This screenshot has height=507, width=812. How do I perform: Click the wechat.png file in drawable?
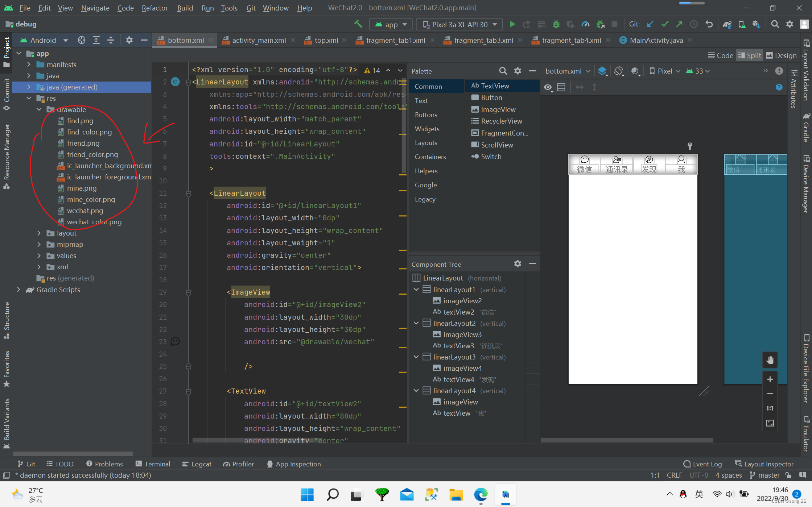point(85,210)
